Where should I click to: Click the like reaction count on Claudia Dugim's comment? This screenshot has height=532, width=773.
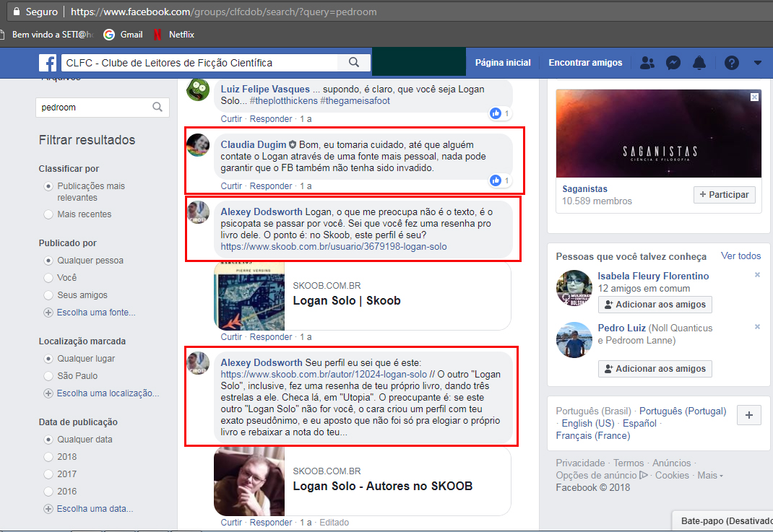(x=500, y=180)
